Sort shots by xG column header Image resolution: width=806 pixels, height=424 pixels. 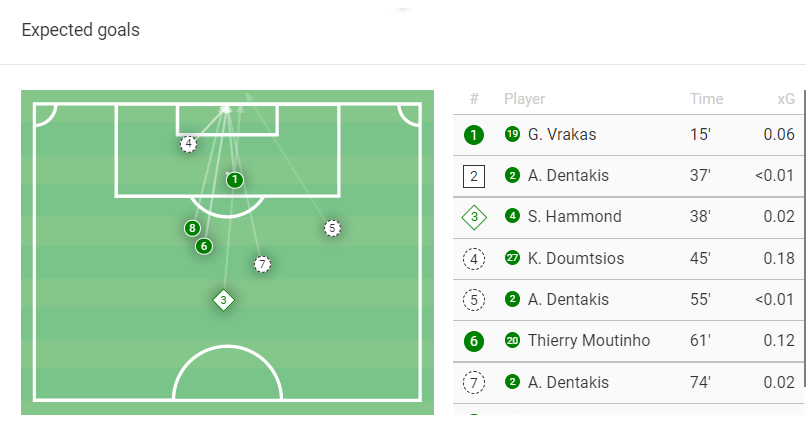[x=786, y=99]
